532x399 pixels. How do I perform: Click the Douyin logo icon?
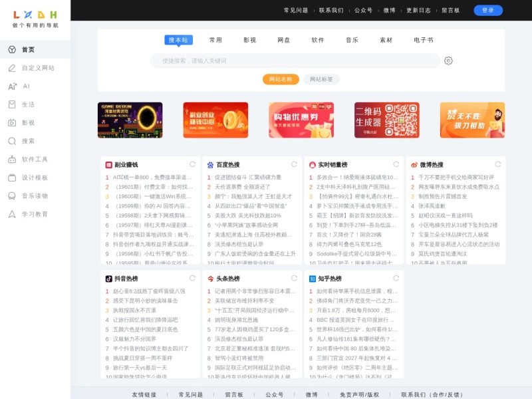click(108, 279)
